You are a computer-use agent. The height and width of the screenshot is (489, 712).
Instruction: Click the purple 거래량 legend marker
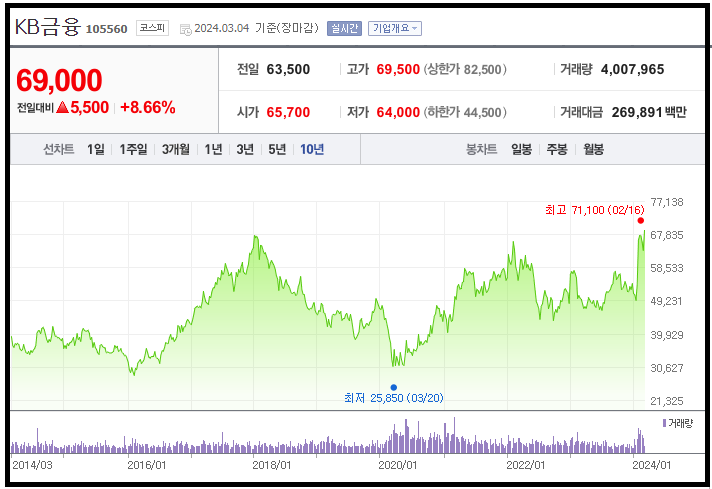(664, 423)
